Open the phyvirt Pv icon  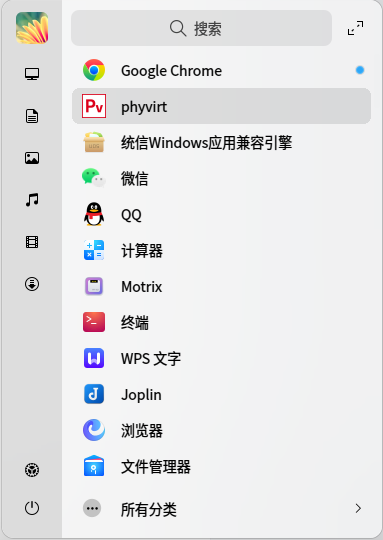pos(94,106)
